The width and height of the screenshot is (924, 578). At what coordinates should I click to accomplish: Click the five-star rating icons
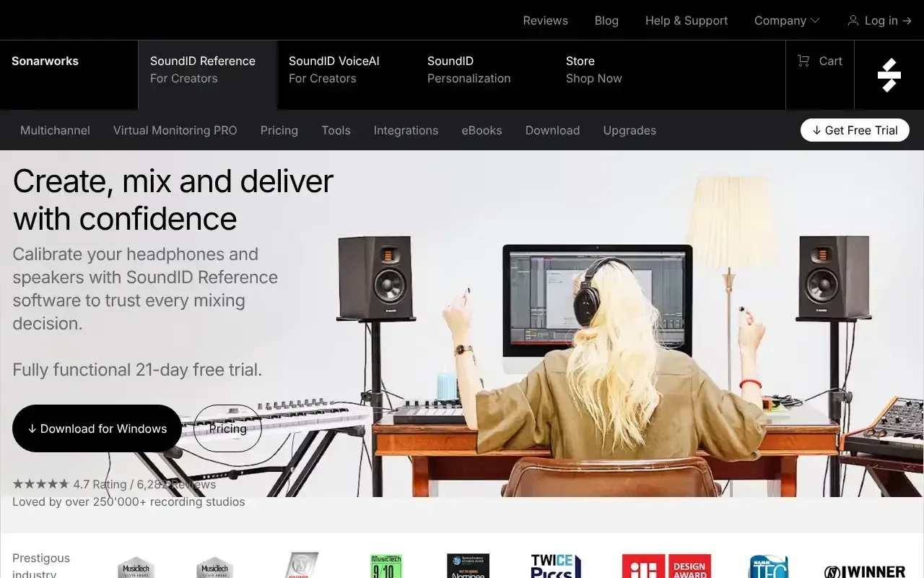click(x=40, y=484)
